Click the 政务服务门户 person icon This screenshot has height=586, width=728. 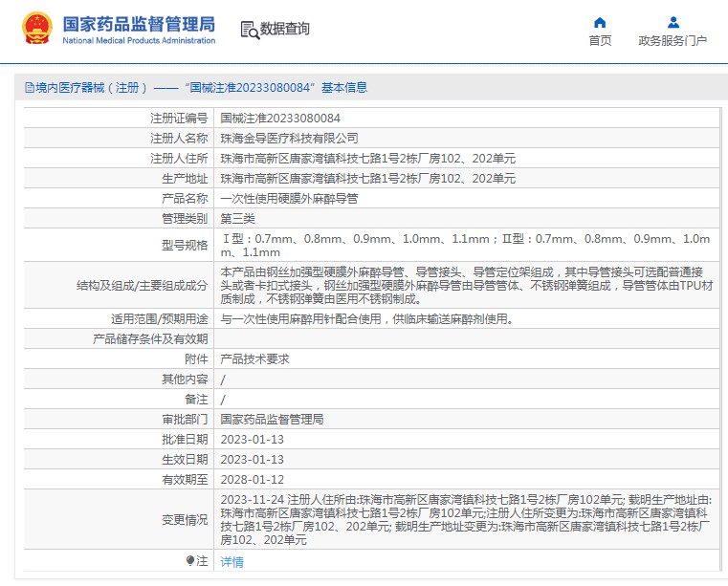tap(673, 22)
